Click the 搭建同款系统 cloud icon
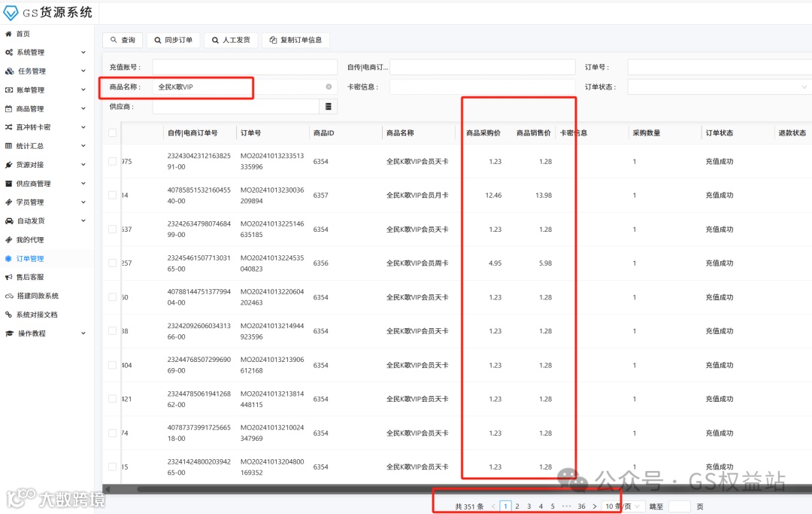 9,296
